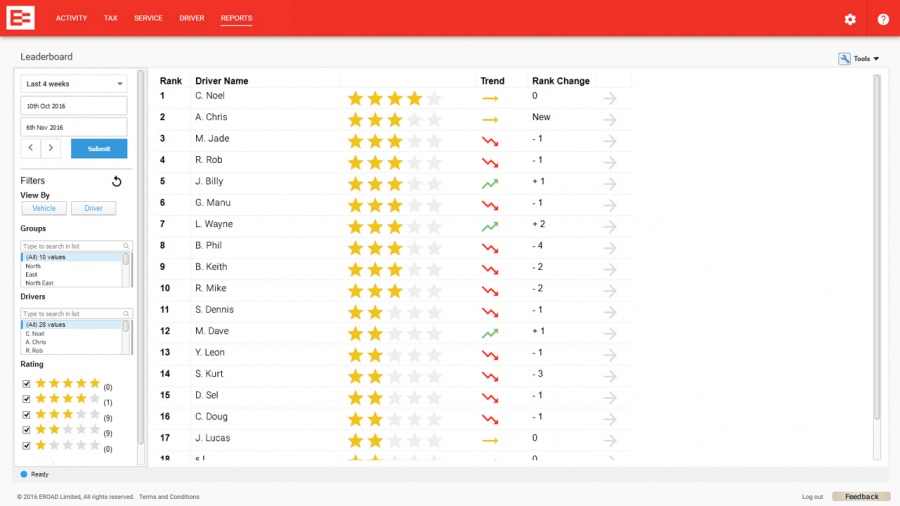This screenshot has width=900, height=506.
Task: Open details arrow for M. Dave
Action: tap(610, 333)
